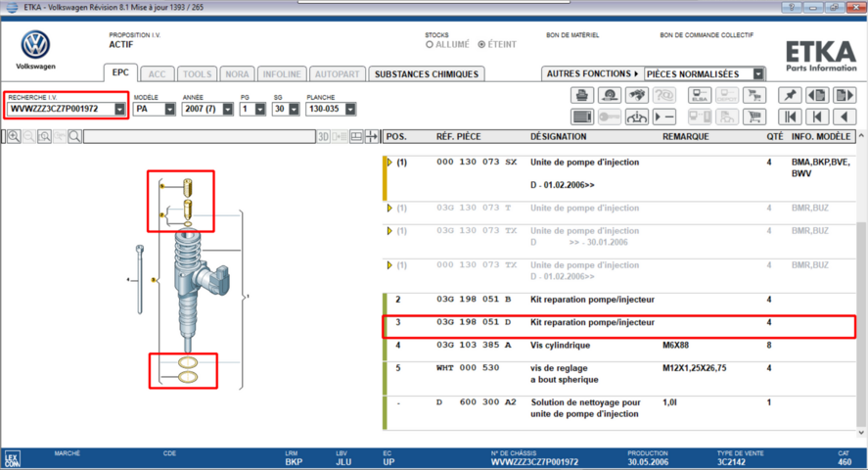This screenshot has height=470, width=868.
Task: Switch to the TOOLS tab
Action: coord(197,74)
